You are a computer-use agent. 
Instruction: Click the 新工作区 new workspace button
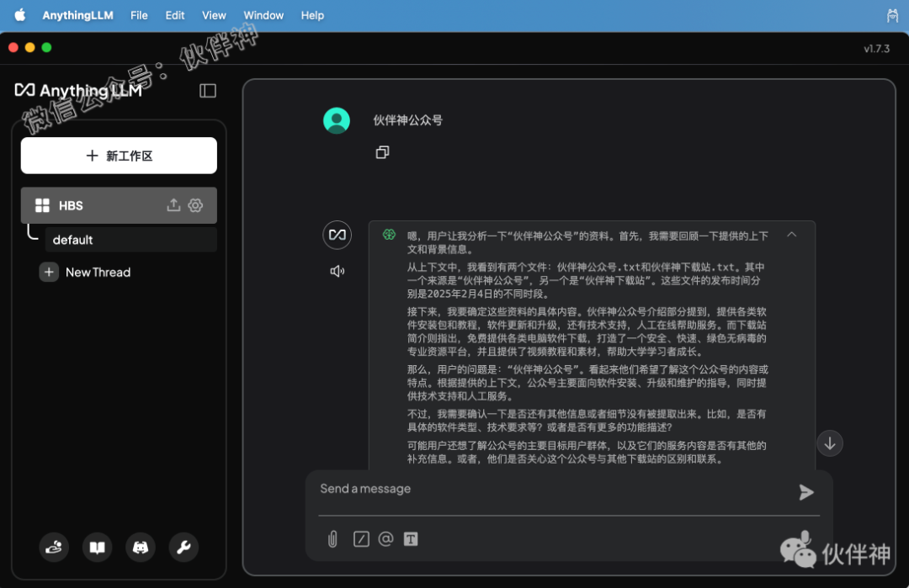coord(119,156)
